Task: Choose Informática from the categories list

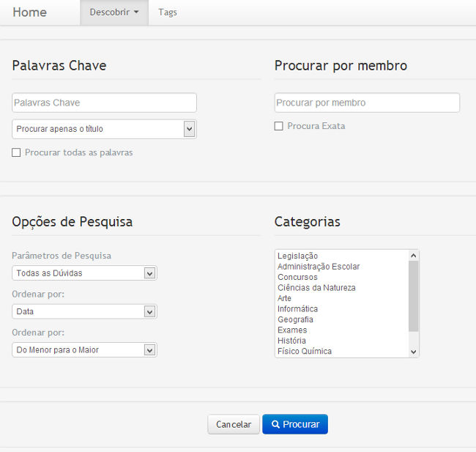Action: point(297,308)
